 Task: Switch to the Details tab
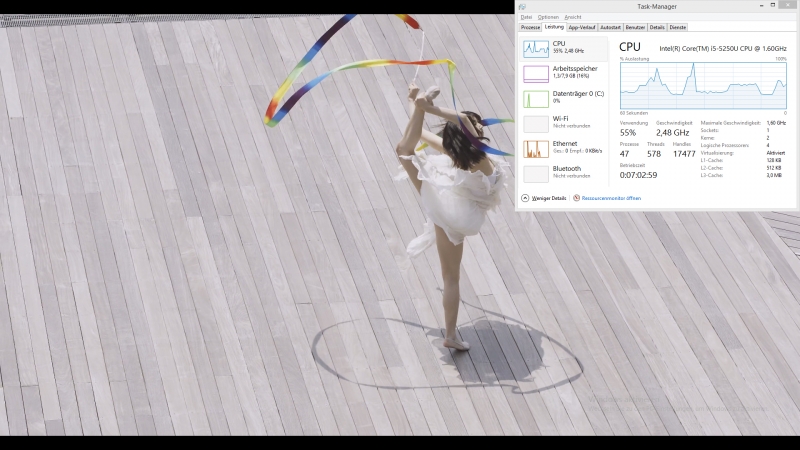(x=657, y=28)
